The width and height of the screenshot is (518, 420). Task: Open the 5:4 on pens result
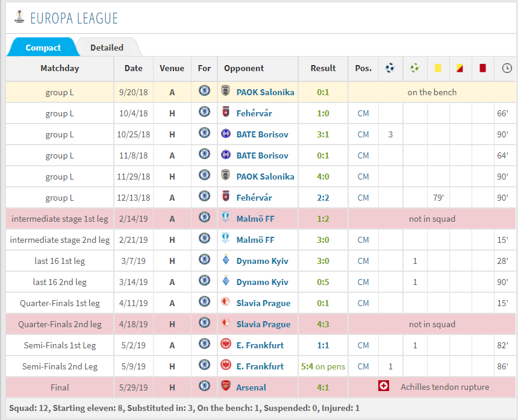pos(323,366)
